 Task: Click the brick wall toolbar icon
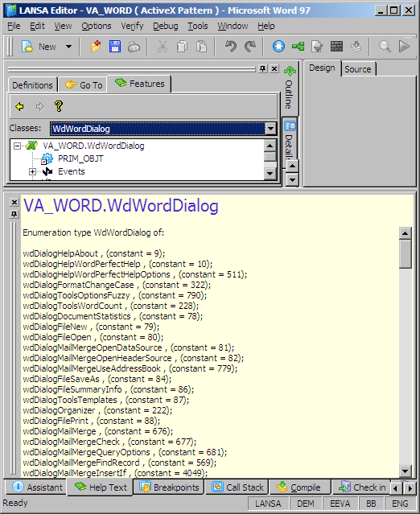point(336,47)
